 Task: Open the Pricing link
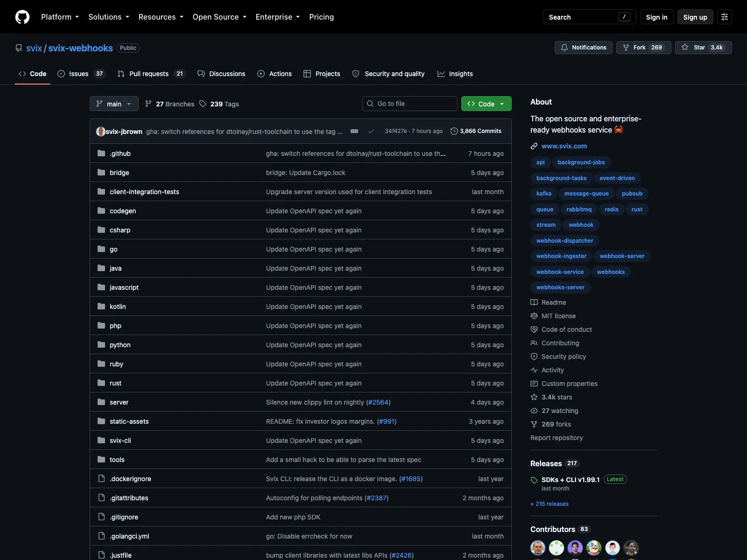click(321, 17)
